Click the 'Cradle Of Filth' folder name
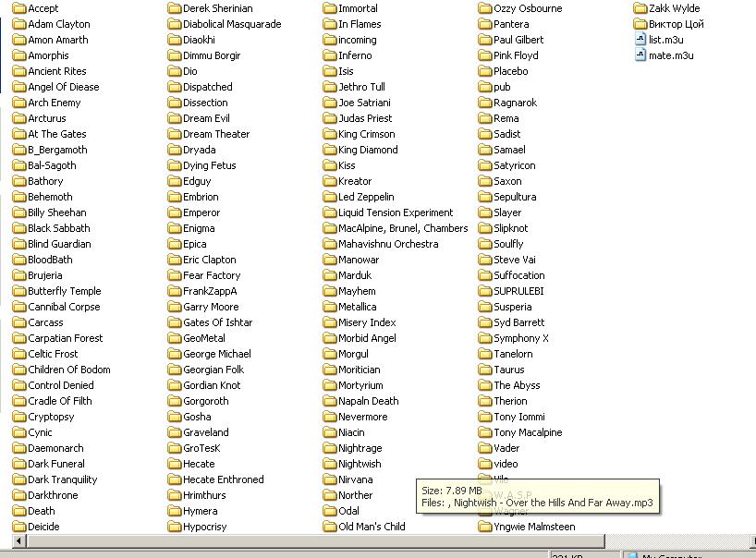This screenshot has height=558, width=756. click(60, 401)
